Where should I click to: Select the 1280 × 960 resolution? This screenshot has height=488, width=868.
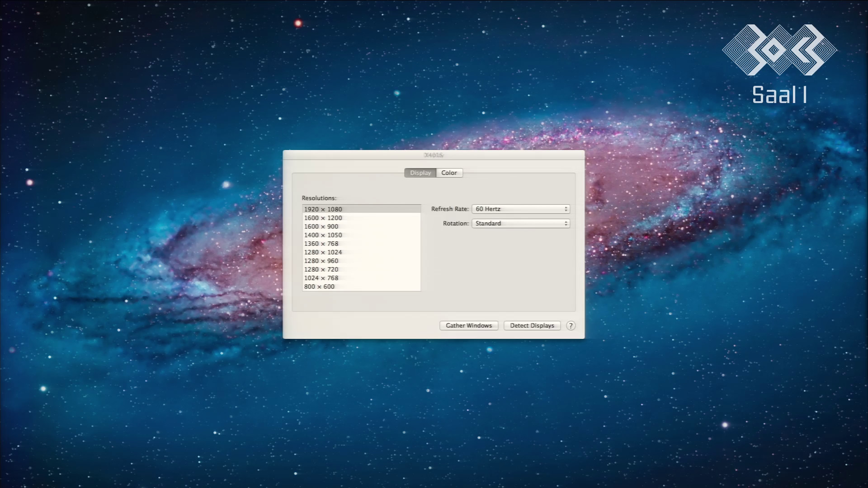tap(361, 261)
